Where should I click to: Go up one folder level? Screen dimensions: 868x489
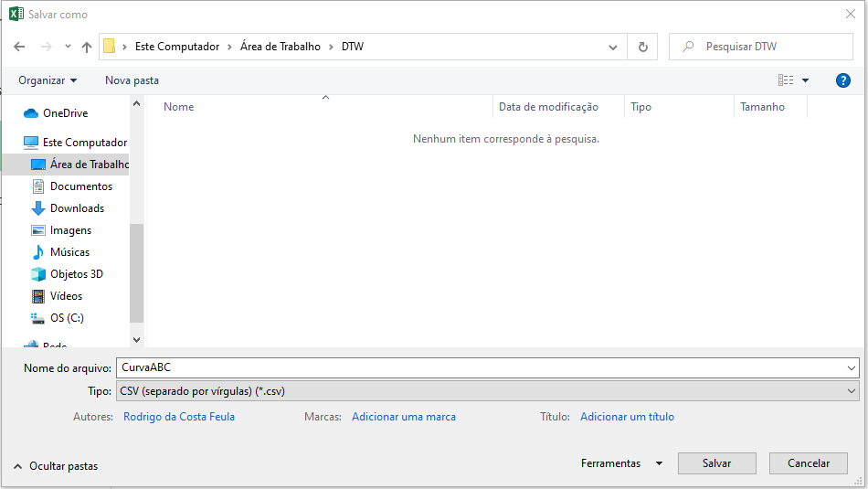[87, 47]
